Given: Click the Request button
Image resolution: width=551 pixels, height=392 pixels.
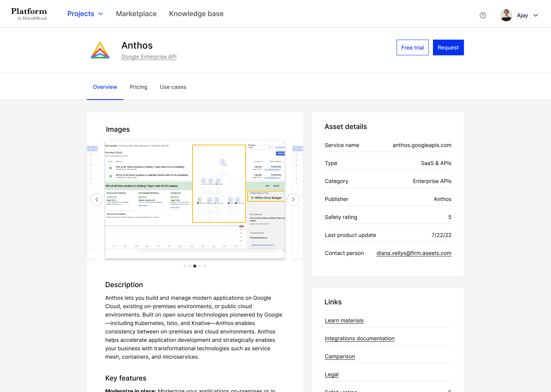Looking at the screenshot, I should [x=448, y=48].
